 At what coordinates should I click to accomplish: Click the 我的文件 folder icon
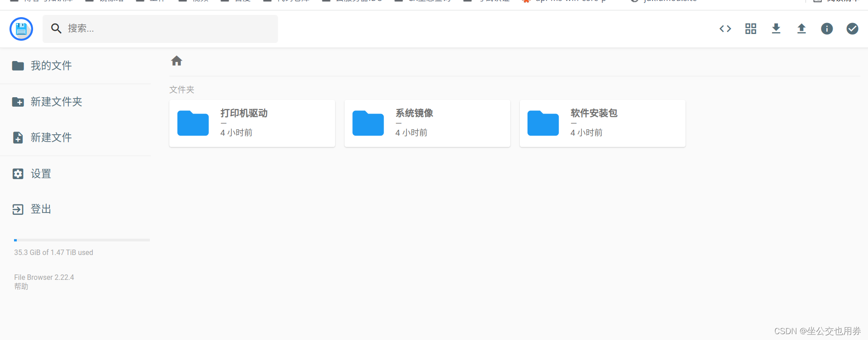point(18,66)
